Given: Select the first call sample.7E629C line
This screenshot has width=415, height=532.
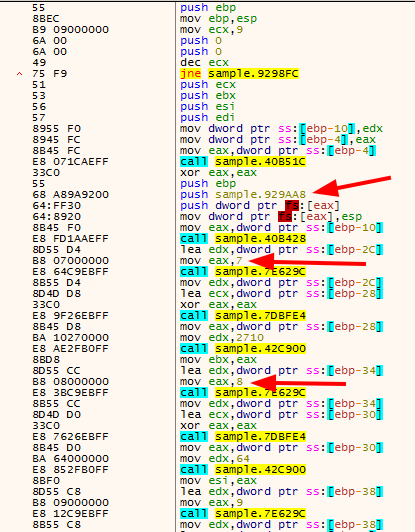Looking at the screenshot, I should coord(243,271).
